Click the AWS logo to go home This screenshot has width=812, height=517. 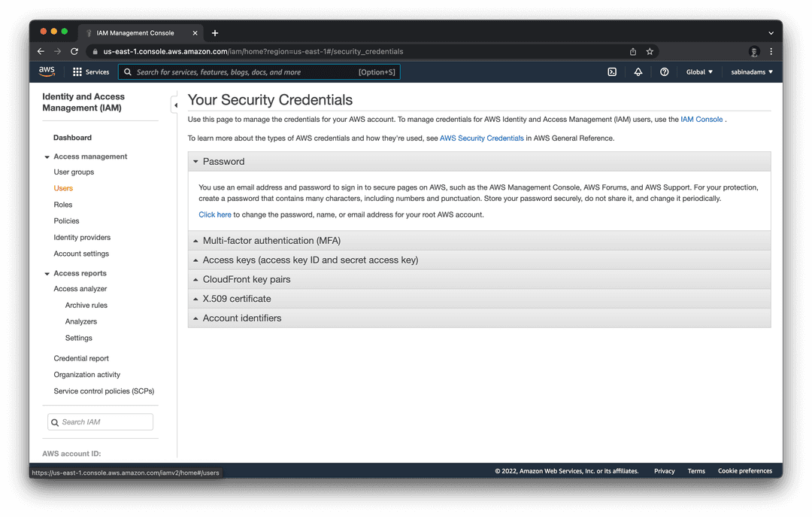click(x=47, y=71)
